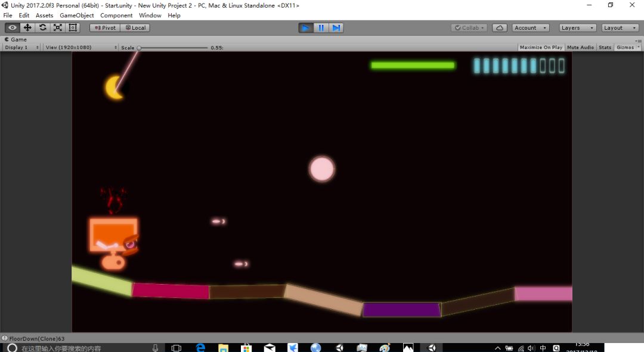Click the pink glowing ball
The height and width of the screenshot is (352, 644).
coord(322,169)
